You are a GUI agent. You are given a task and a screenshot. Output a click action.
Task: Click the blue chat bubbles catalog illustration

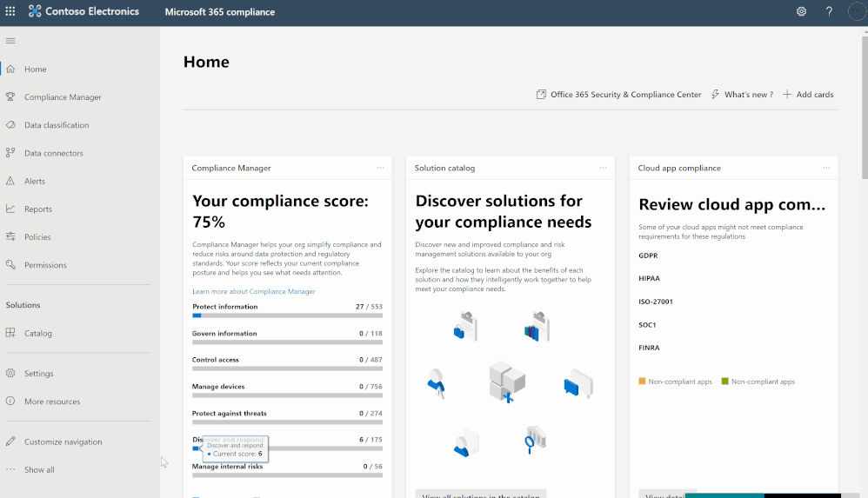pos(578,383)
